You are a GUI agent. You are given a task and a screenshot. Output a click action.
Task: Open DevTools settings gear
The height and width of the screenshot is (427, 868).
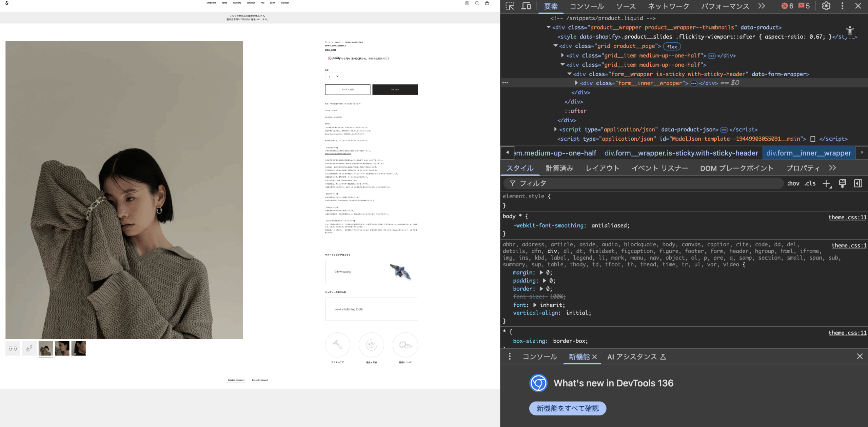click(826, 6)
